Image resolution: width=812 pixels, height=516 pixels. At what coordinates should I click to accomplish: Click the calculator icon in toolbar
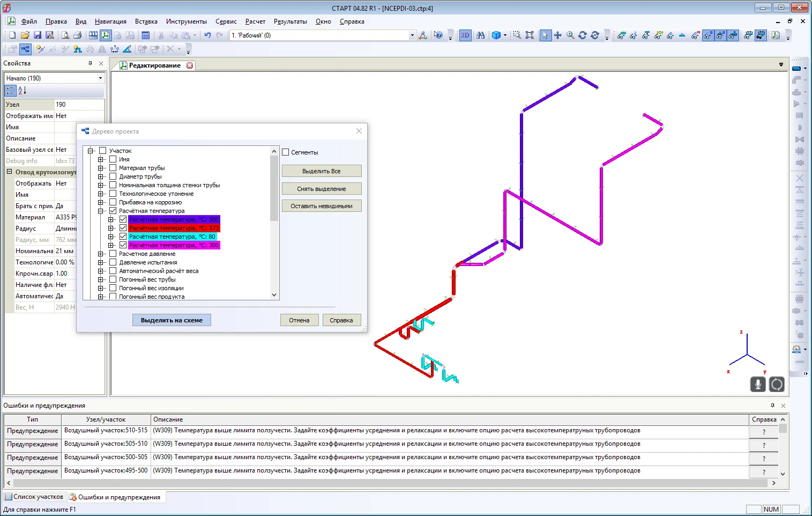click(145, 35)
